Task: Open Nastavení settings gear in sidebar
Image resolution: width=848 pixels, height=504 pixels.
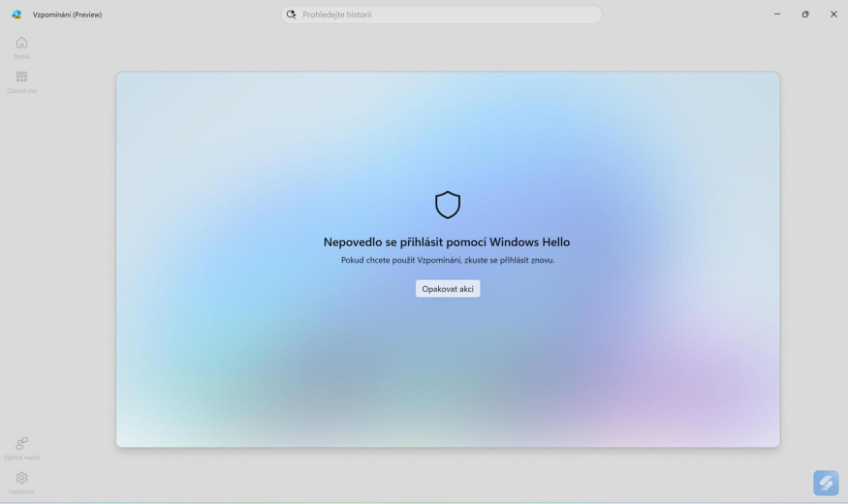Action: pos(21,483)
